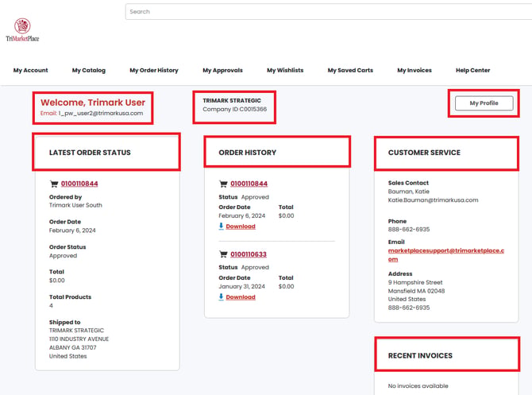Click phone number under Phone label
The image size is (532, 395).
[x=409, y=229]
